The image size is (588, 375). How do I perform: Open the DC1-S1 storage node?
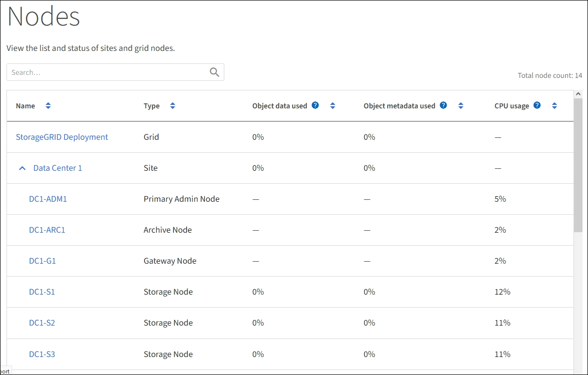[x=42, y=292]
